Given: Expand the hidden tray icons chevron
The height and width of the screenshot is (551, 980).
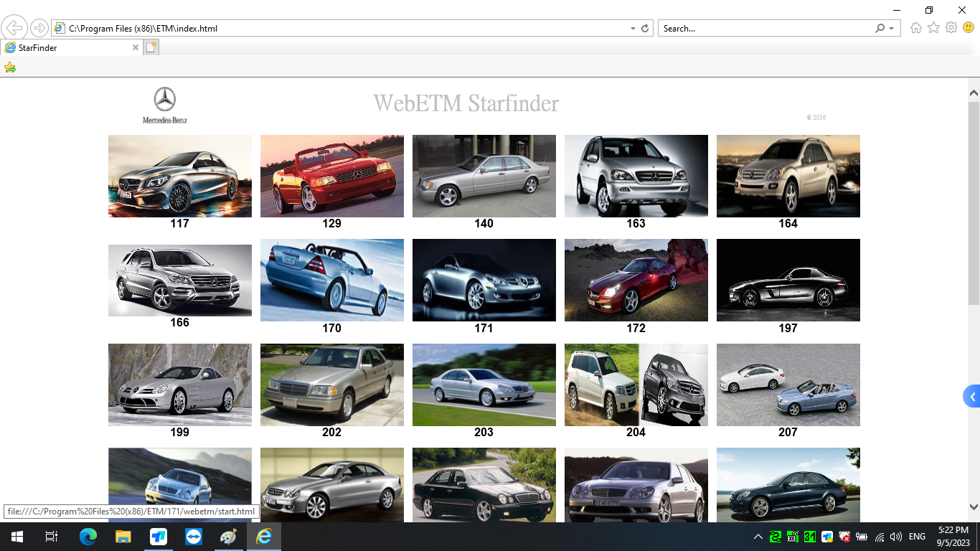Looking at the screenshot, I should (x=758, y=536).
